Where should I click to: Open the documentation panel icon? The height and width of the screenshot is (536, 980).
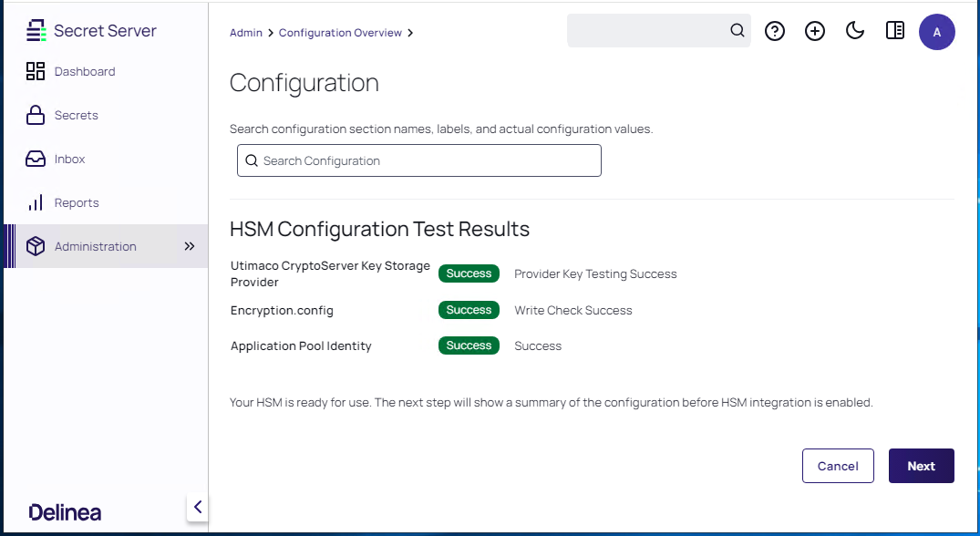(894, 30)
